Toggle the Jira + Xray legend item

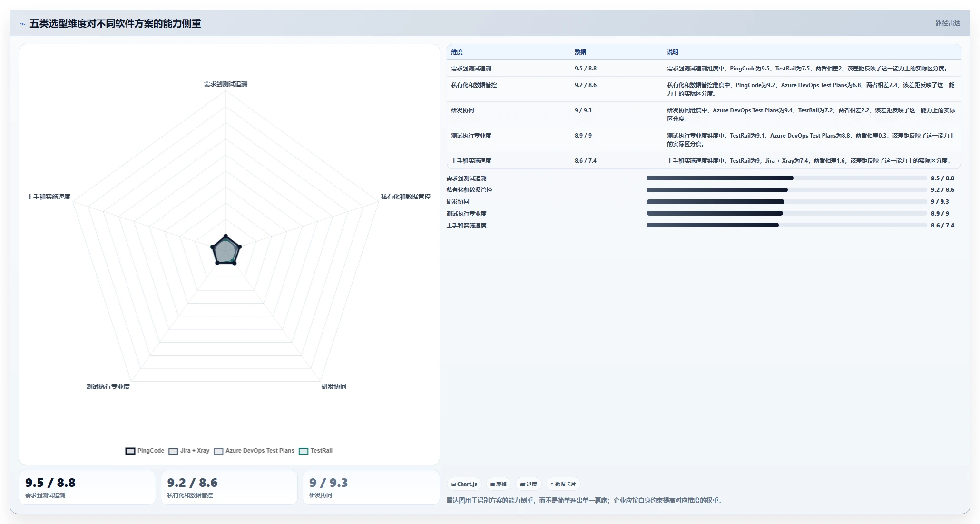click(x=189, y=451)
